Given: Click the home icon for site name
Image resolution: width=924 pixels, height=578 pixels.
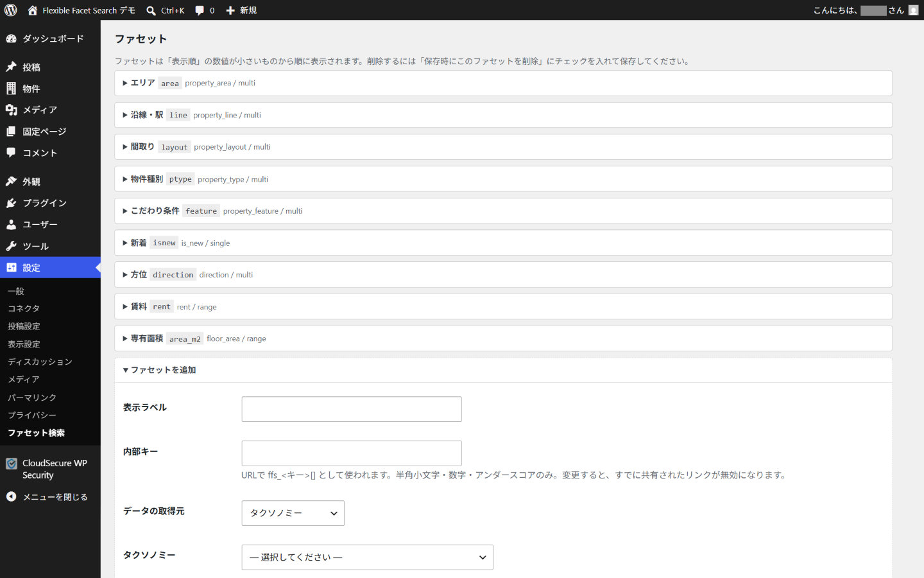Looking at the screenshot, I should (33, 10).
